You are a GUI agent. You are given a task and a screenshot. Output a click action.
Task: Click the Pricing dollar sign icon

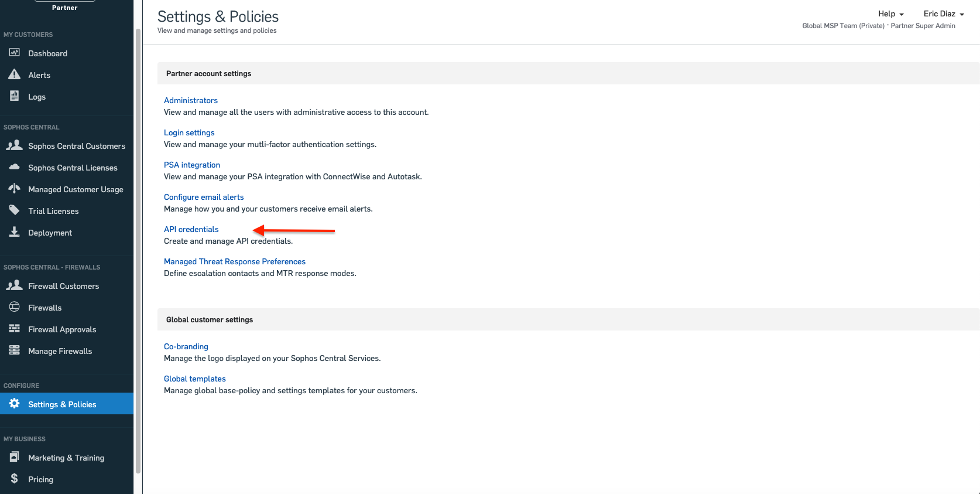14,479
